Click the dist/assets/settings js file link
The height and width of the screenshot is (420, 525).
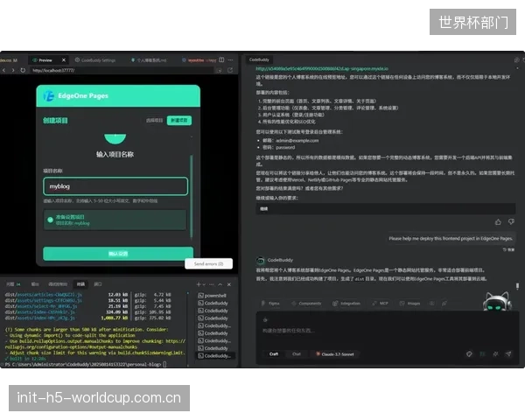click(43, 300)
